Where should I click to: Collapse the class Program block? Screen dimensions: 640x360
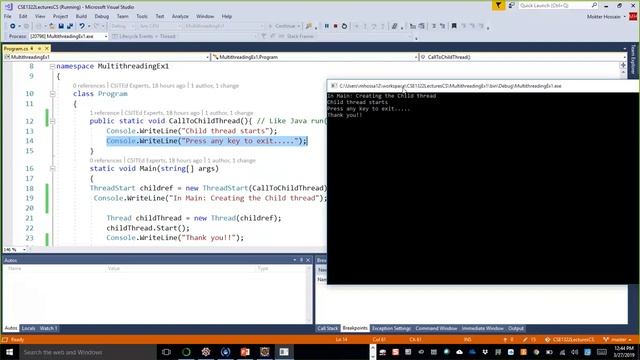[x=52, y=94]
